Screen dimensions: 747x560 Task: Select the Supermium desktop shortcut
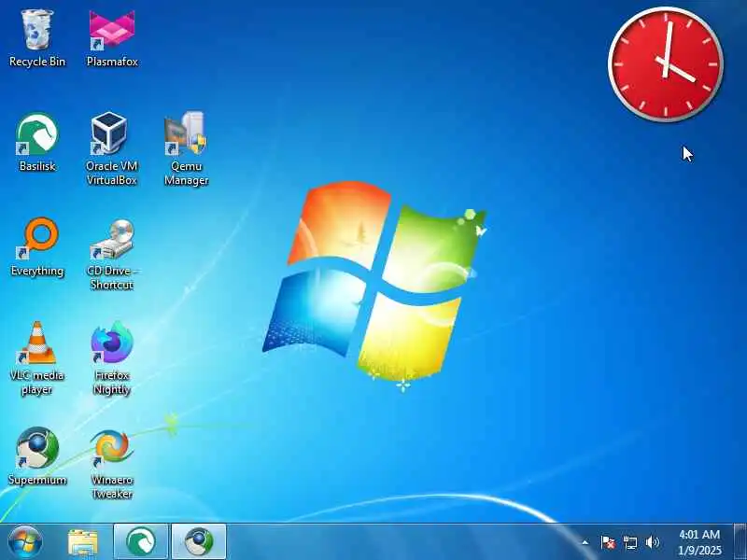click(37, 456)
